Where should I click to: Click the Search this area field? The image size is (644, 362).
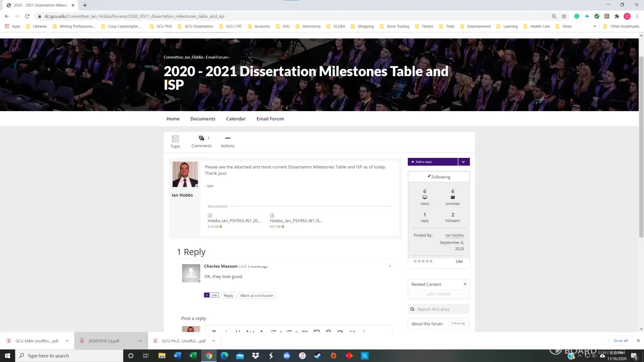[x=442, y=310]
